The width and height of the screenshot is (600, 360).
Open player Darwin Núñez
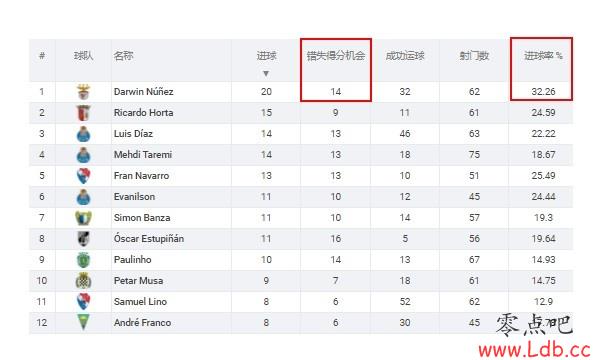(143, 92)
